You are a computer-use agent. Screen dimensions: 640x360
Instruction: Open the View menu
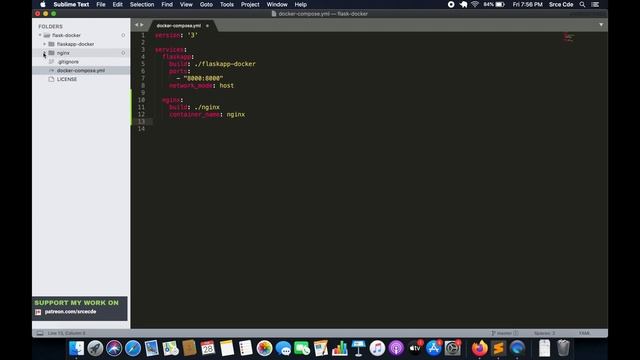point(186,4)
